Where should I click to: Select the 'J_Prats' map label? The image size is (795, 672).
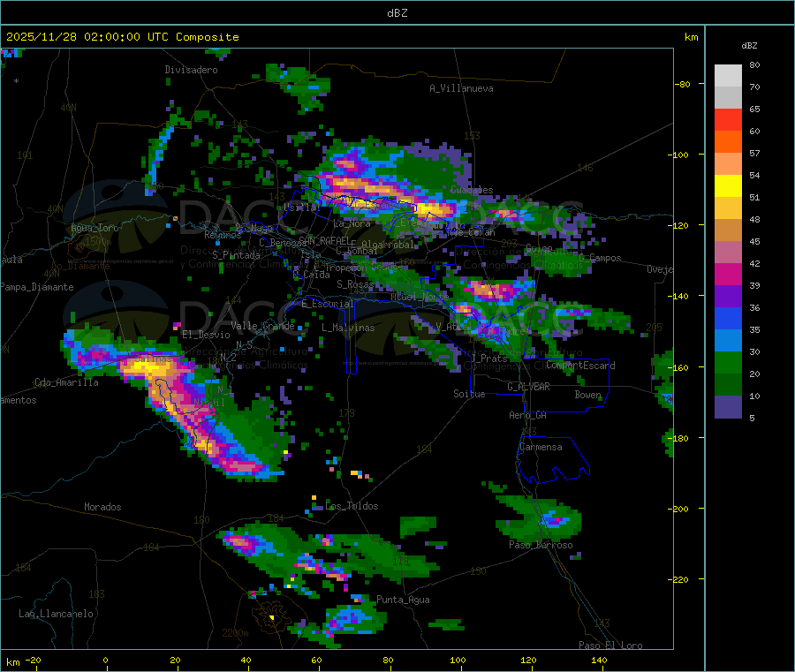click(489, 359)
